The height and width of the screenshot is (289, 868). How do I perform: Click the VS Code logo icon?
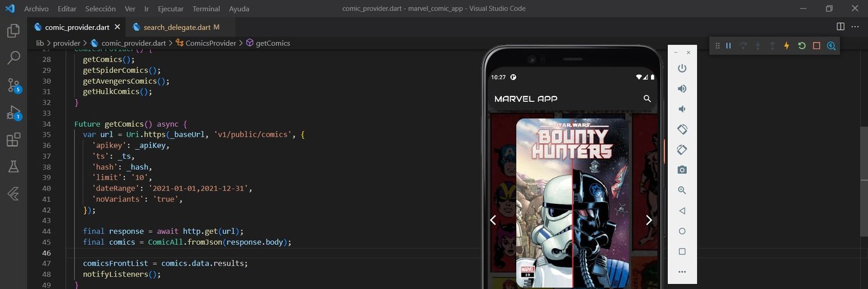click(9, 9)
